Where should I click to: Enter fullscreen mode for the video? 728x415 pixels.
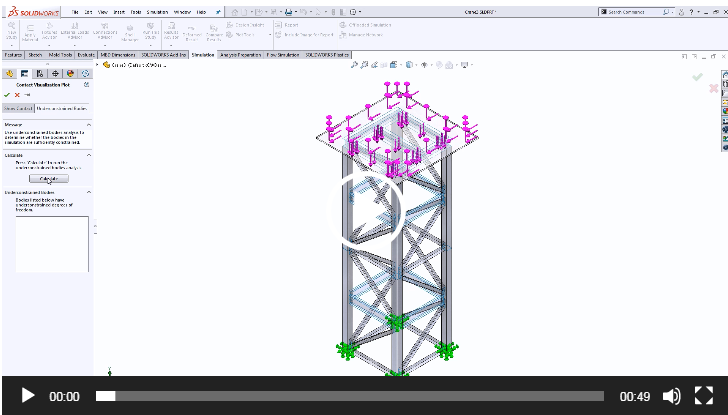click(x=704, y=396)
